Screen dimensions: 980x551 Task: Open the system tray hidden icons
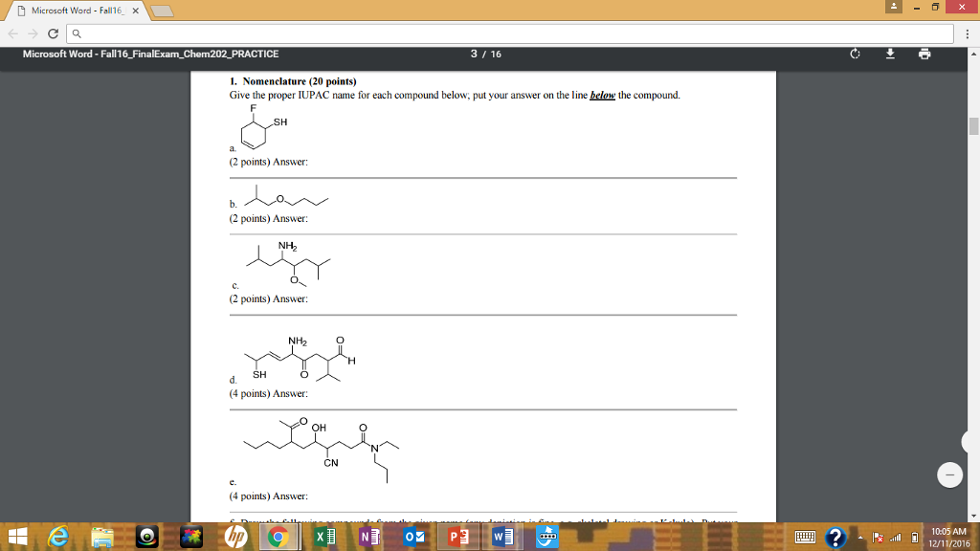click(x=860, y=537)
